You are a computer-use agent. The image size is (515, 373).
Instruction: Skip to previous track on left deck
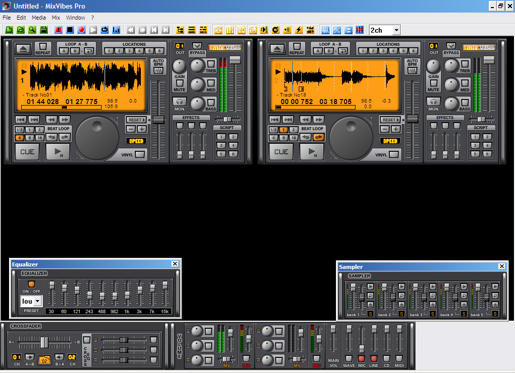click(x=21, y=119)
